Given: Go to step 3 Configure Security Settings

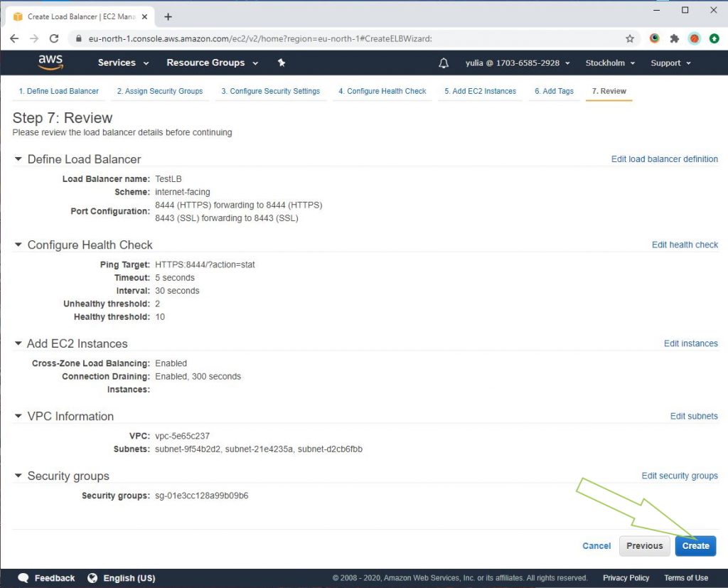Looking at the screenshot, I should [x=271, y=91].
